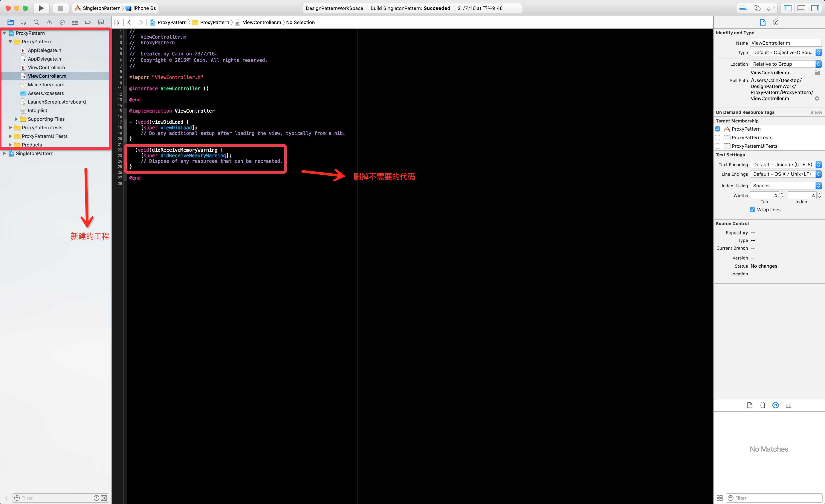The width and height of the screenshot is (825, 504).
Task: Click ViewController.m in jump bar
Action: click(261, 22)
